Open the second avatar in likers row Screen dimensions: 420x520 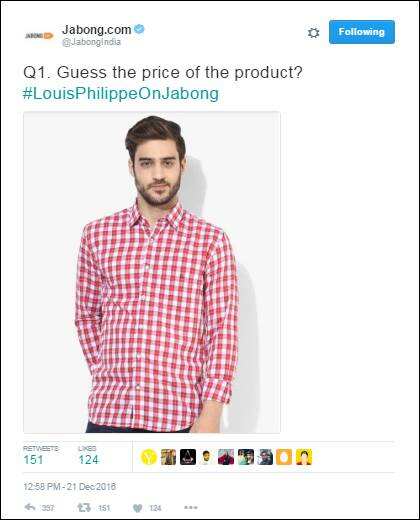click(168, 457)
